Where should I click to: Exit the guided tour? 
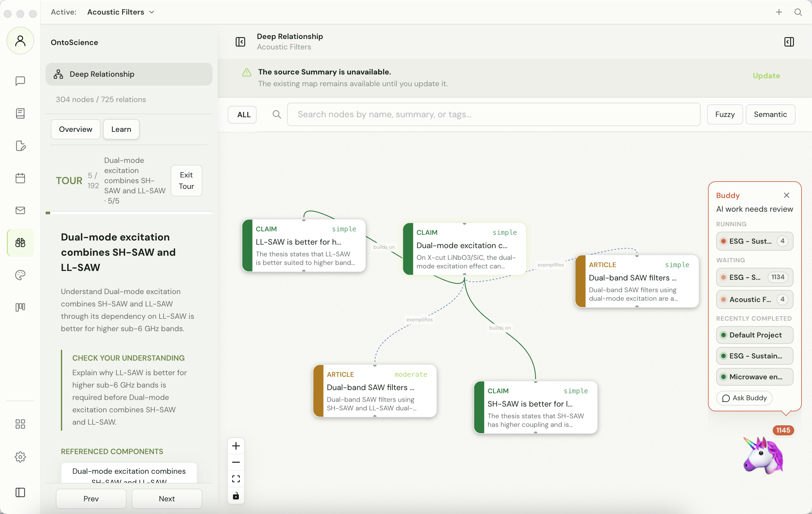(x=187, y=181)
